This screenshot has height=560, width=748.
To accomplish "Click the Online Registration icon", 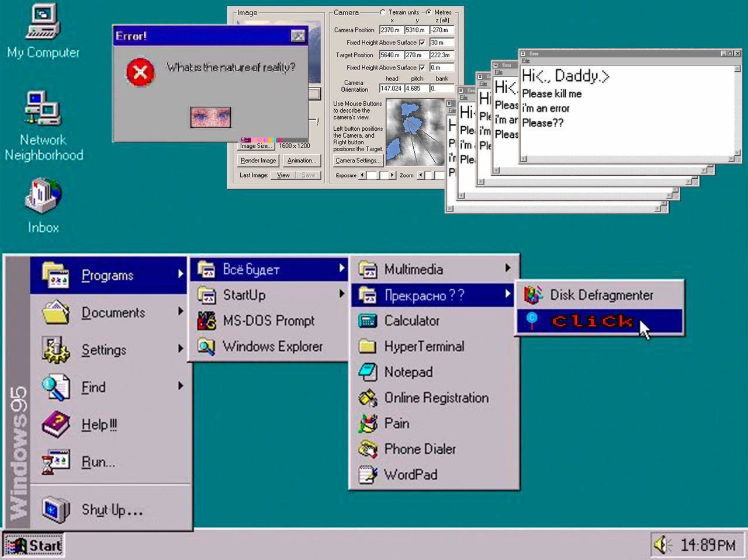I will point(368,398).
